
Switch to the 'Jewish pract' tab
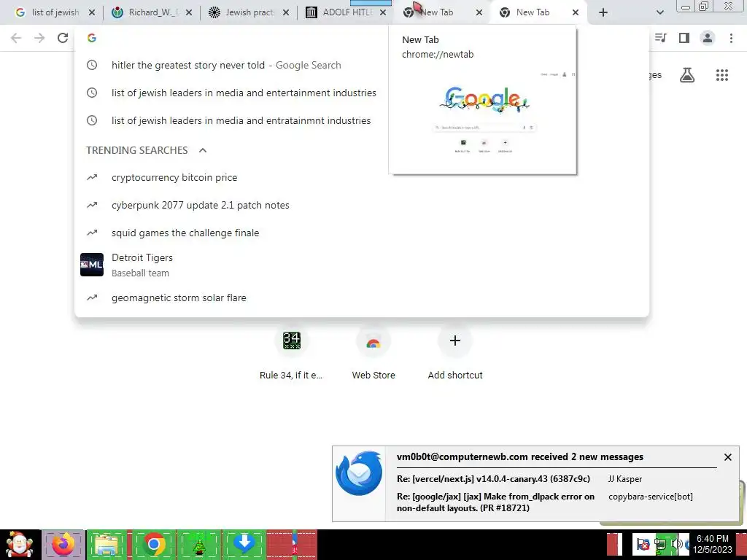point(250,12)
